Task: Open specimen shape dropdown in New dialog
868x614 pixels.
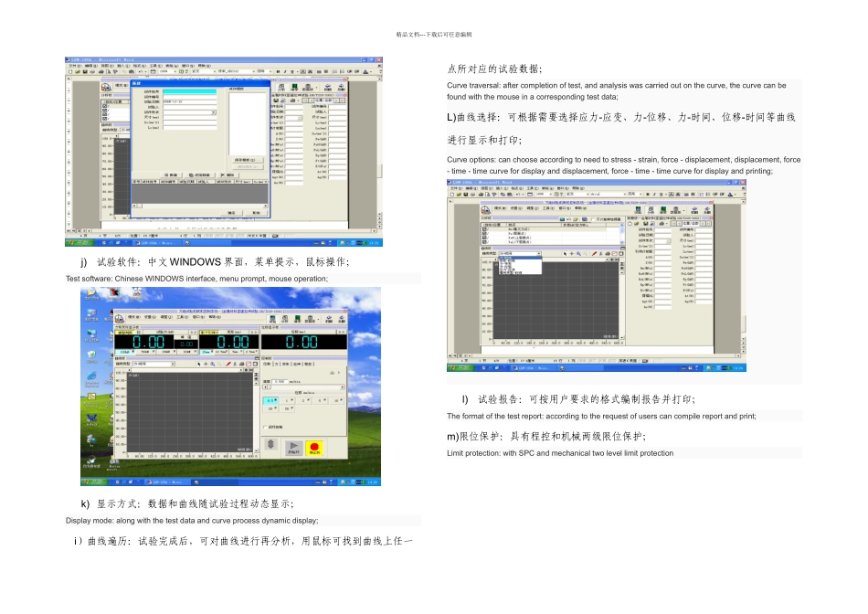Action: [x=214, y=112]
